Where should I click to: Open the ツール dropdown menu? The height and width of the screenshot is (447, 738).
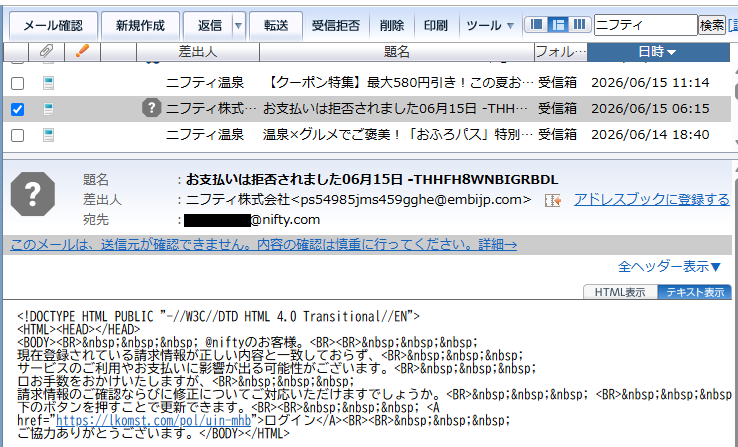(x=490, y=25)
